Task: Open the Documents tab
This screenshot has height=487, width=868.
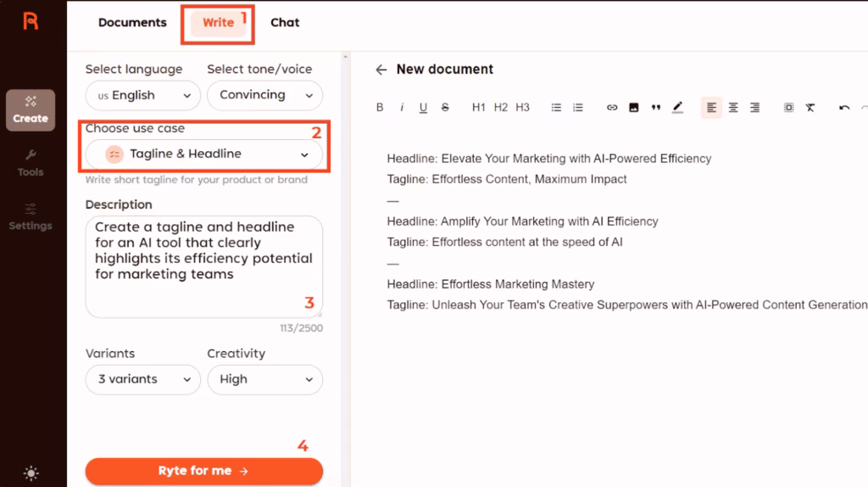Action: [132, 23]
